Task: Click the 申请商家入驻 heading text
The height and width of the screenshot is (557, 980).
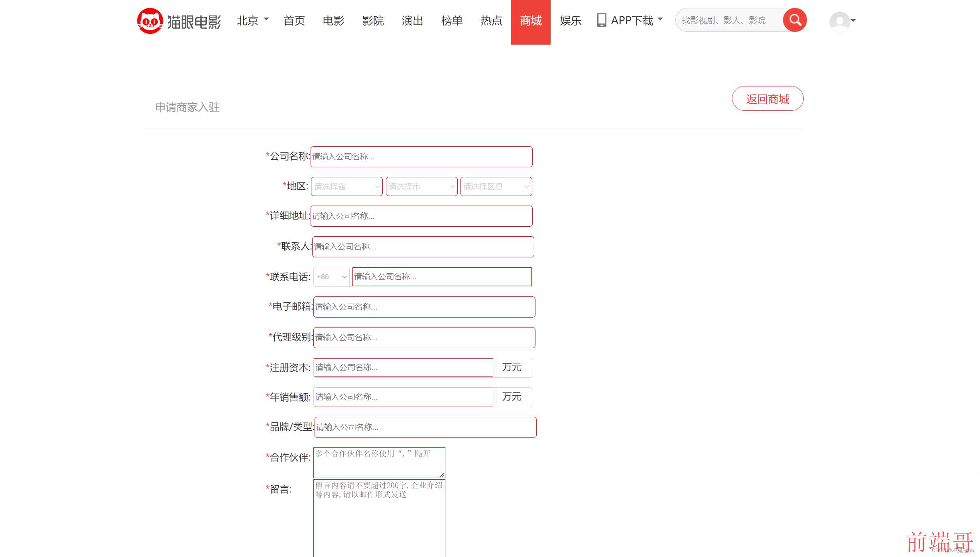Action: [187, 107]
